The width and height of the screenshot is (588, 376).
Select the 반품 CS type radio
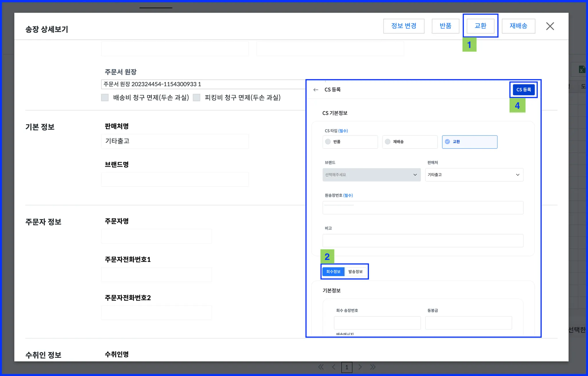click(328, 142)
